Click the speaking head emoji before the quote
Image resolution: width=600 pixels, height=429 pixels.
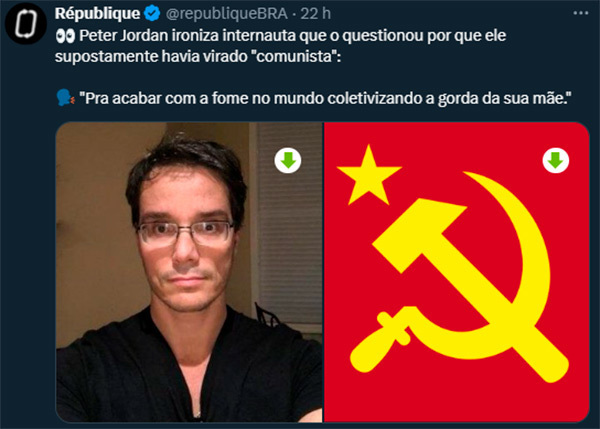[65, 98]
